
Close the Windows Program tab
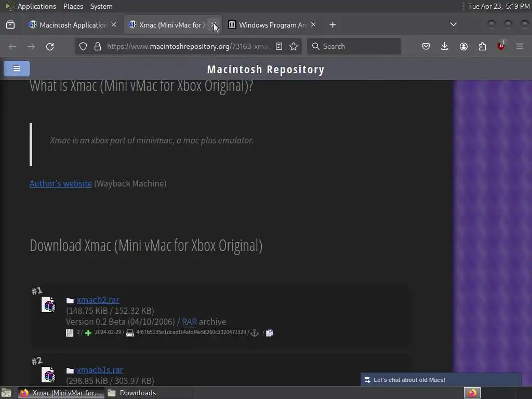coord(313,25)
